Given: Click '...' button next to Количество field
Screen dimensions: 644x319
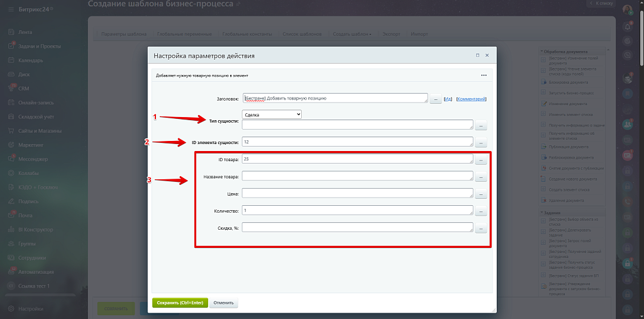Looking at the screenshot, I should click(481, 212).
